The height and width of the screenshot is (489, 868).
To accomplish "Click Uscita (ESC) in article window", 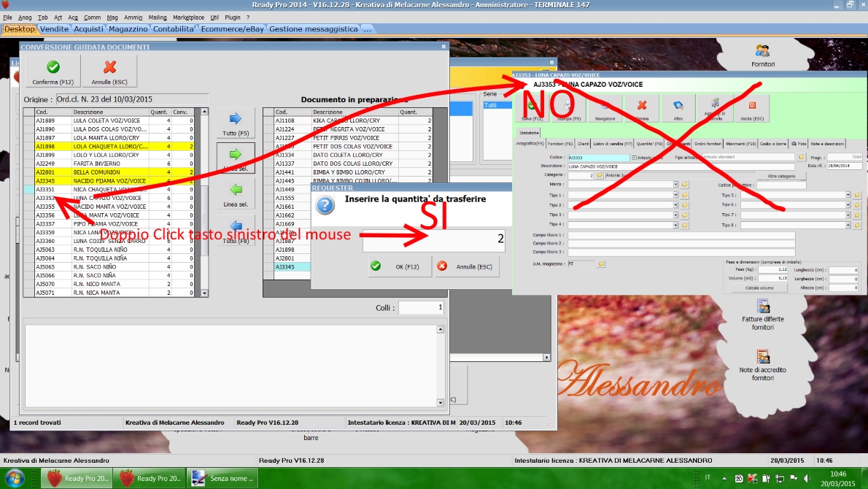I will click(752, 109).
